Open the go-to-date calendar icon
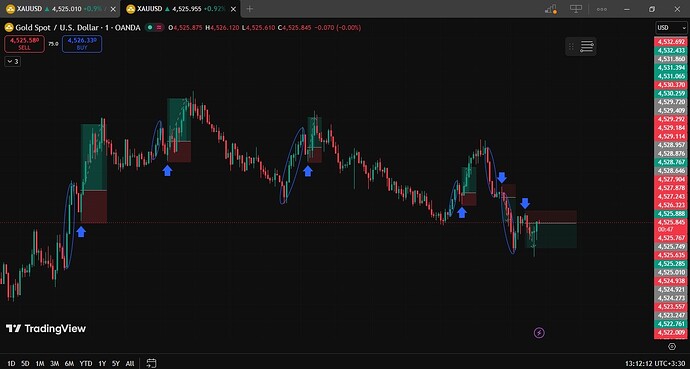690x369 pixels. [x=151, y=363]
